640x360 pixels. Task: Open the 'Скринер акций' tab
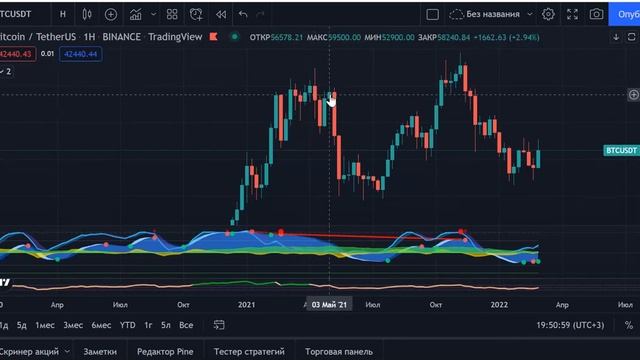coord(29,351)
